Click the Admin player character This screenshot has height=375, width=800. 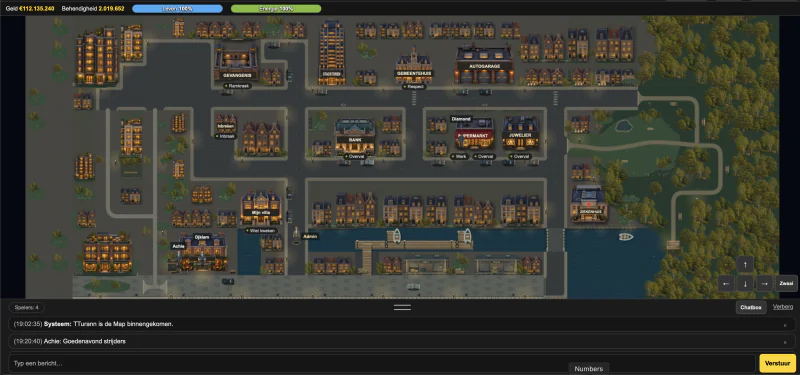pyautogui.click(x=296, y=236)
